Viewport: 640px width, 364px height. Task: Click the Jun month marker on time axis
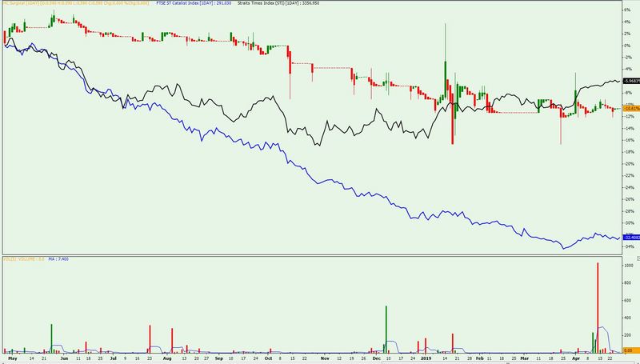click(64, 358)
